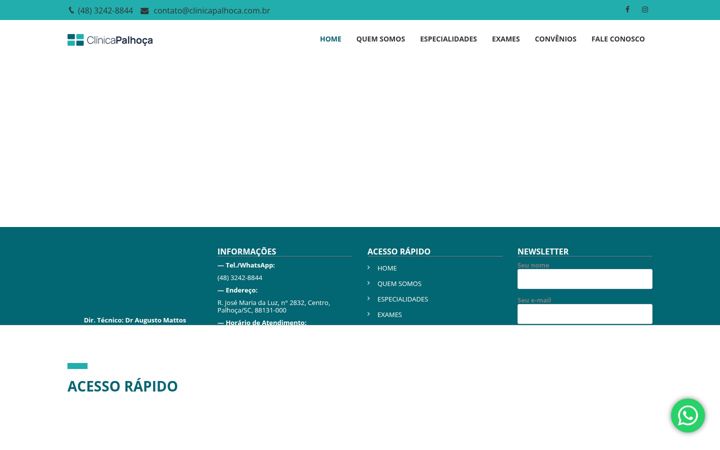Focus the newsletter Seu e-mail field
Screen dimensions: 720x450
click(x=585, y=314)
